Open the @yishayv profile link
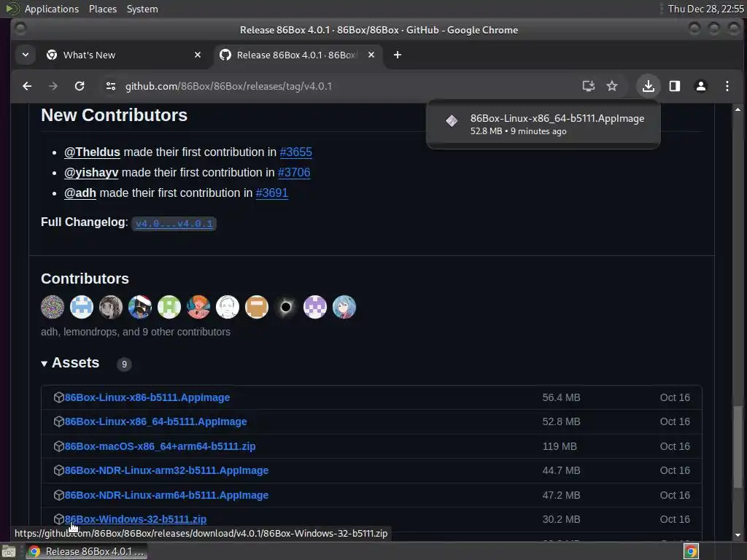Image resolution: width=747 pixels, height=560 pixels. [91, 173]
